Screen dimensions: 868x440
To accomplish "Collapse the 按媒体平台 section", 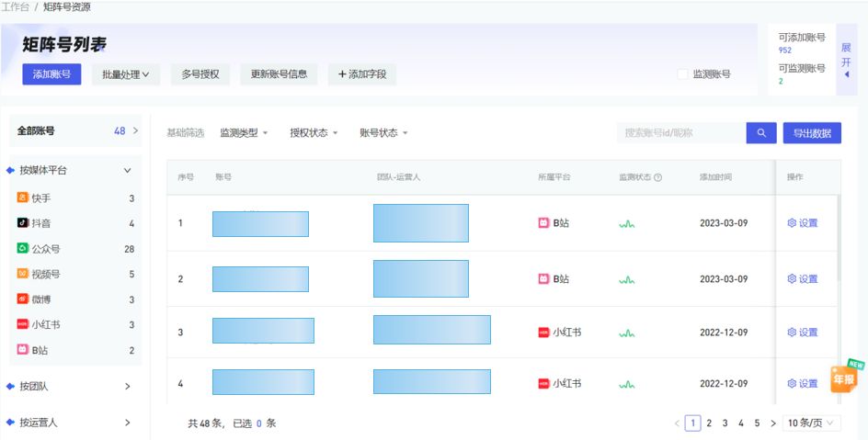I will coord(127,170).
